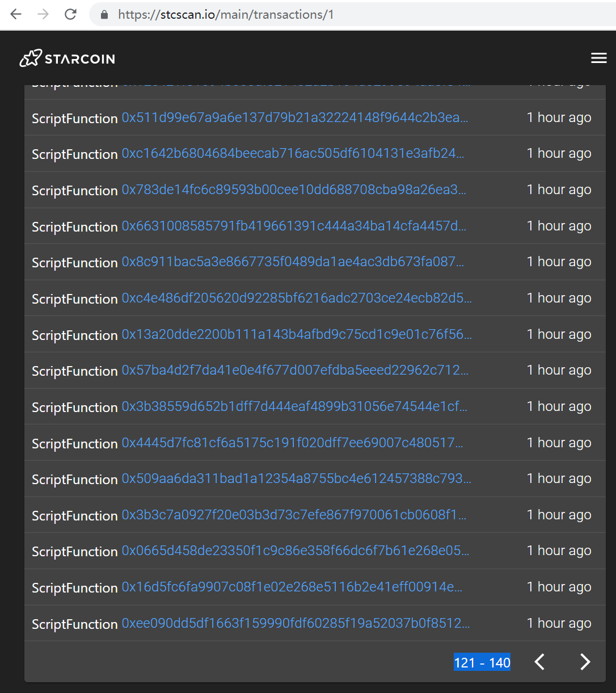The width and height of the screenshot is (616, 693).
Task: Navigate back using the browser arrow
Action: tap(15, 14)
